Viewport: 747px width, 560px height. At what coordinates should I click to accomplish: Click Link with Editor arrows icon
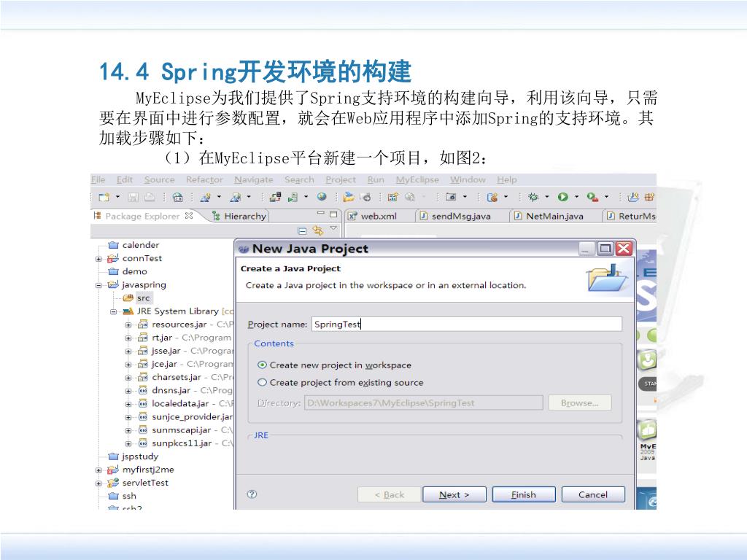coord(318,231)
